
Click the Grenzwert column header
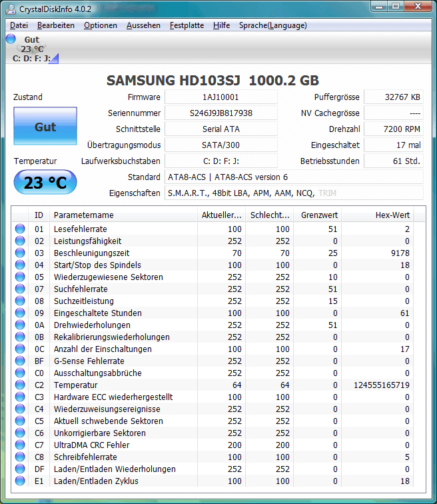click(x=318, y=215)
